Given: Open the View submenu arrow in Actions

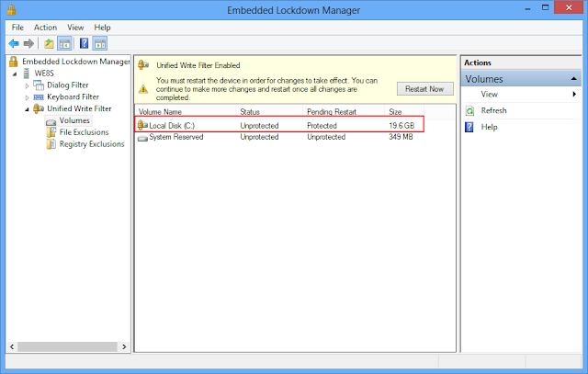Looking at the screenshot, I should [x=574, y=94].
